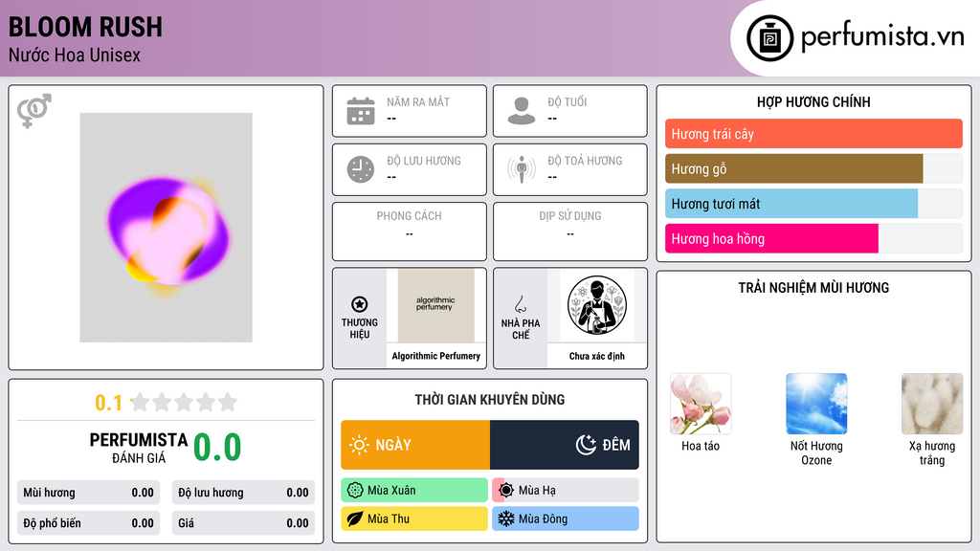Image resolution: width=980 pixels, height=551 pixels.
Task: Click the unisex gender symbol icon
Action: pyautogui.click(x=34, y=111)
